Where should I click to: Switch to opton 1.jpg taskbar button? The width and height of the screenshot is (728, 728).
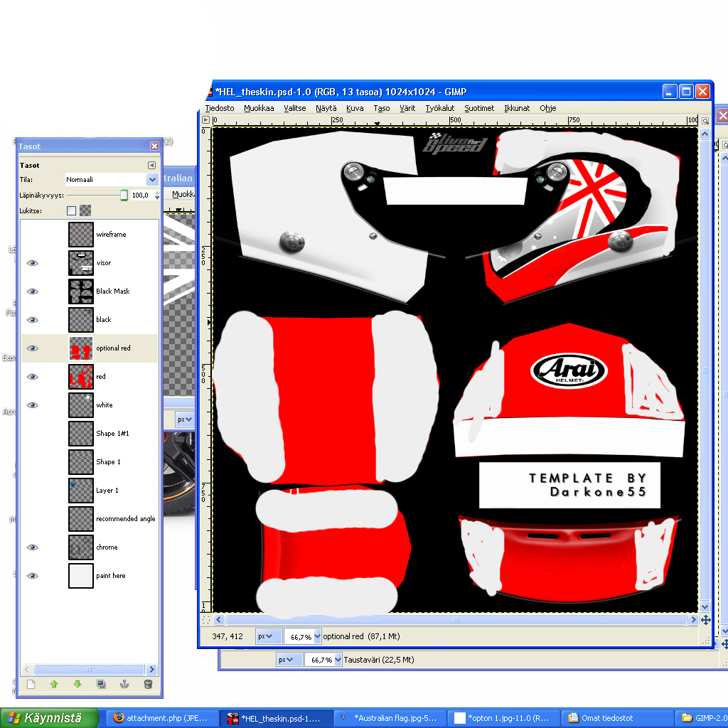tap(504, 718)
